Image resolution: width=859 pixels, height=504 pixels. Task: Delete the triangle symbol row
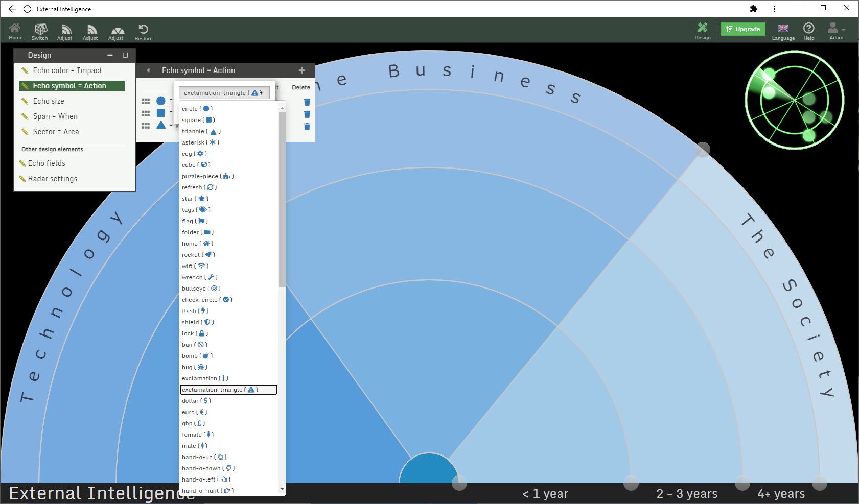[x=307, y=127]
